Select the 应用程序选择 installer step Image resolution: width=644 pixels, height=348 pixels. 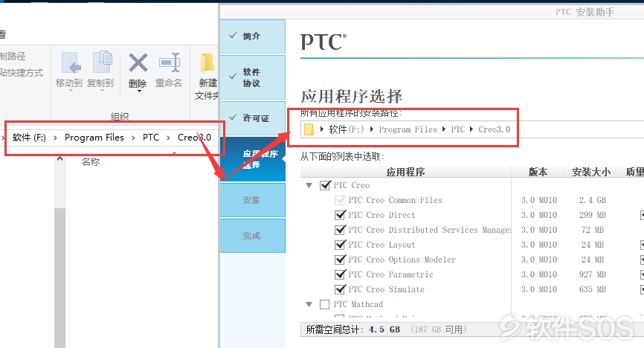(x=253, y=159)
